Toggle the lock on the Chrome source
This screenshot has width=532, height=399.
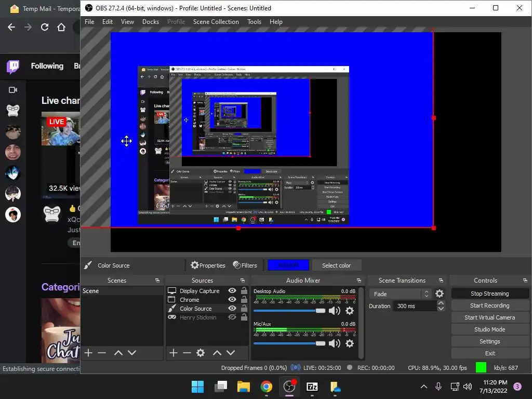pyautogui.click(x=244, y=300)
